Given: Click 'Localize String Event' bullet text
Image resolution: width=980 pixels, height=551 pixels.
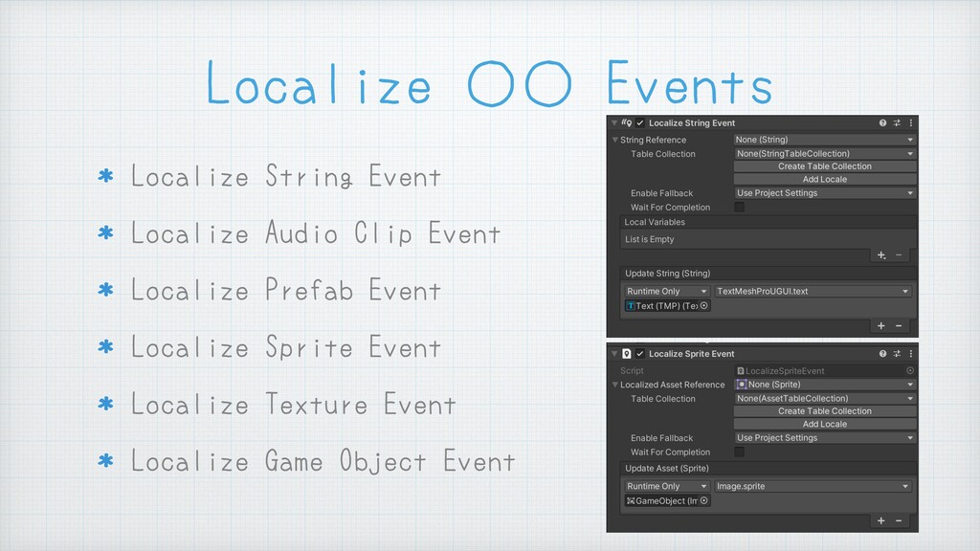Looking at the screenshot, I should coord(285,176).
